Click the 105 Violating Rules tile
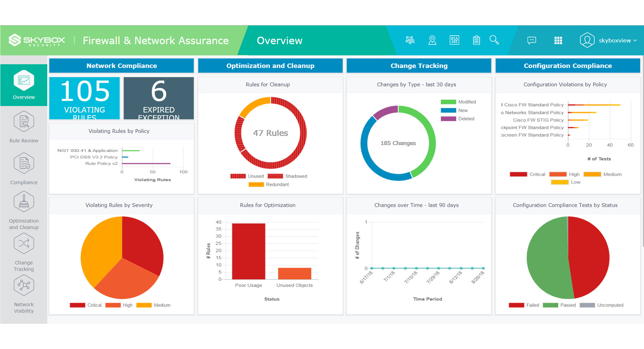This screenshot has width=644, height=349. [84, 98]
